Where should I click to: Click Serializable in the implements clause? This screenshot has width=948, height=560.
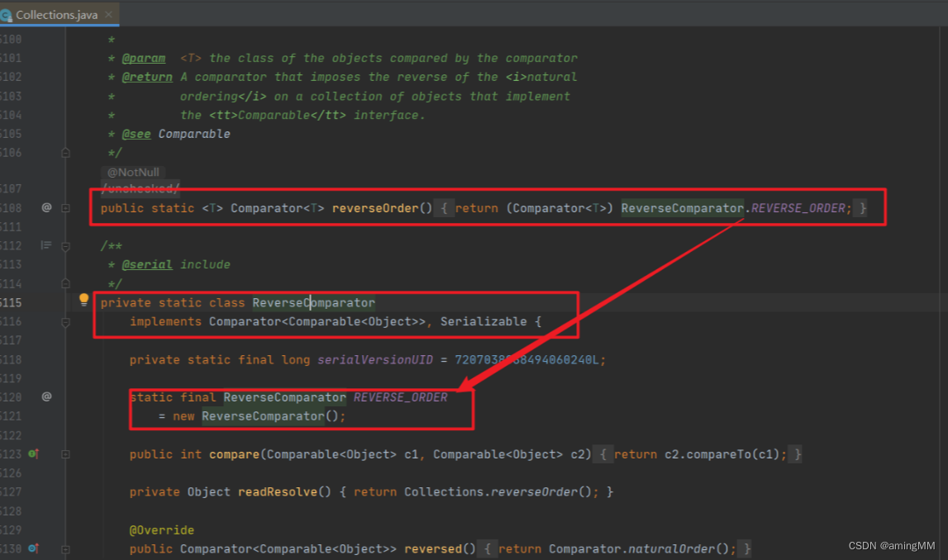click(484, 321)
